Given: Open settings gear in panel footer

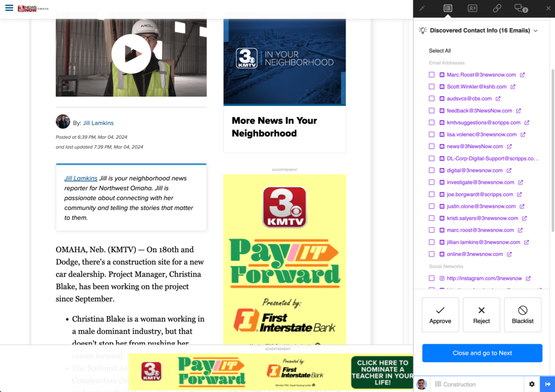Looking at the screenshot, I should (532, 384).
